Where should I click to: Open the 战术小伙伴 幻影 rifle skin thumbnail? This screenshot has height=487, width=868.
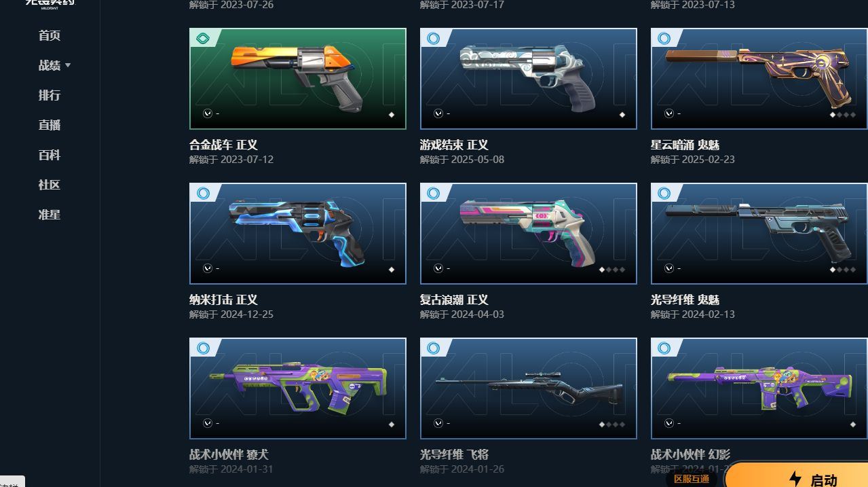coord(759,389)
